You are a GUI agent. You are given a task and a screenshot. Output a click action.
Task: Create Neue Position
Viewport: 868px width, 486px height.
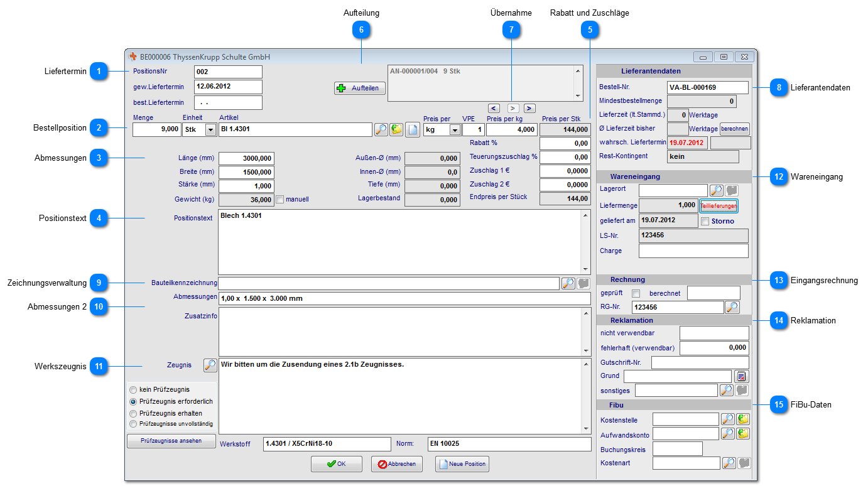click(463, 464)
